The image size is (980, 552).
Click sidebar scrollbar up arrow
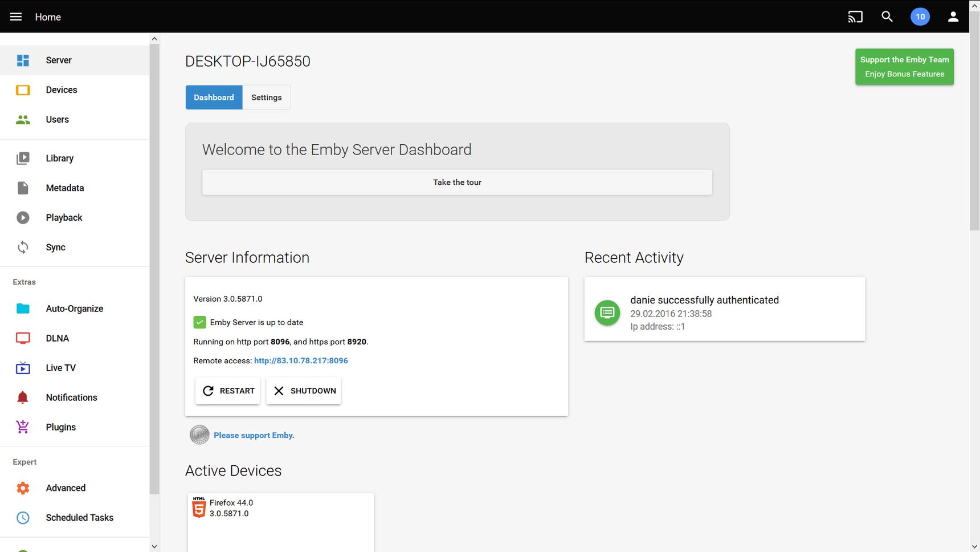pyautogui.click(x=154, y=39)
